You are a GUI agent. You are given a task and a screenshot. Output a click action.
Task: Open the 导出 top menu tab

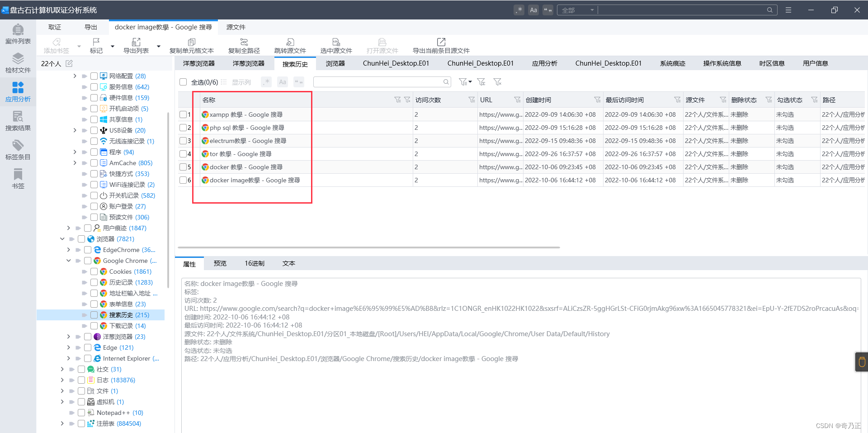(x=91, y=27)
